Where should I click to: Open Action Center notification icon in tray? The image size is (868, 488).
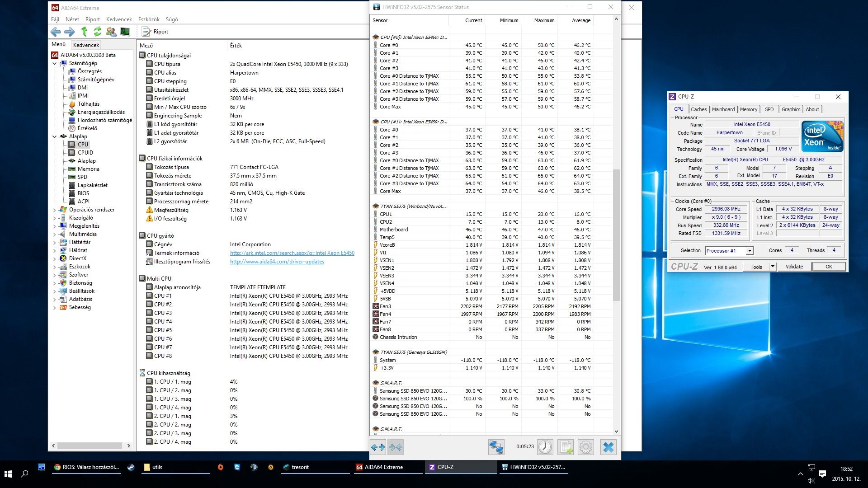(822, 474)
